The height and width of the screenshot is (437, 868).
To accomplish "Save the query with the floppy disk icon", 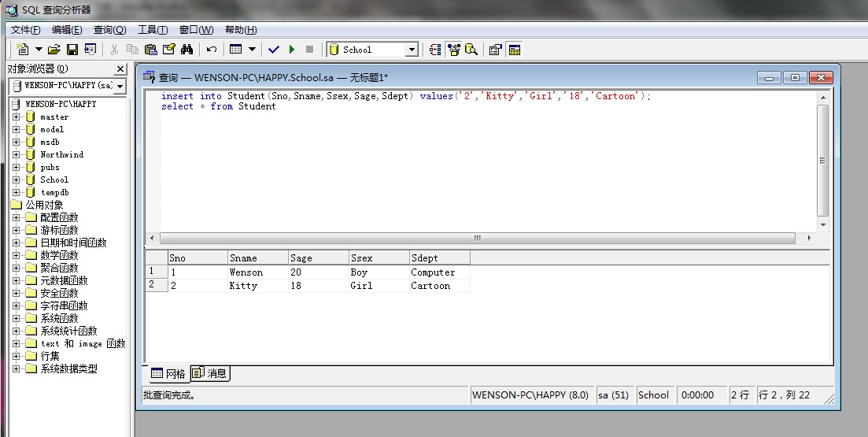I will point(72,50).
